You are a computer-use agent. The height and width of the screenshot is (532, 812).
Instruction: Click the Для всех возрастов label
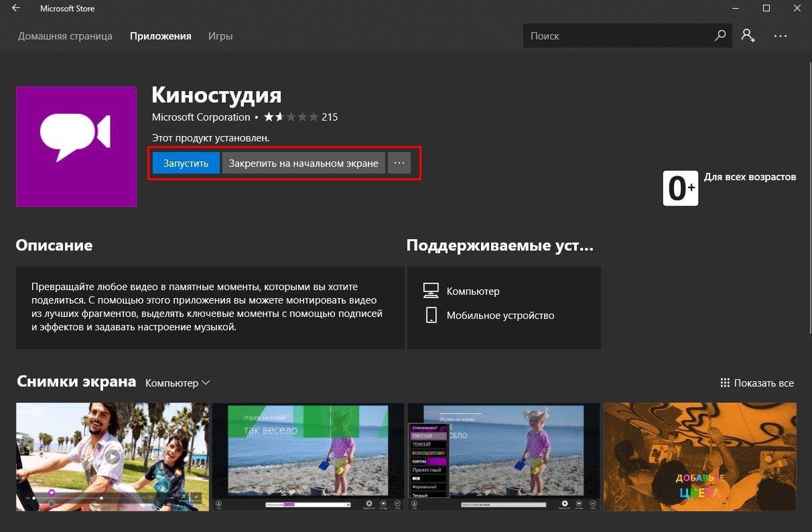[x=750, y=177]
